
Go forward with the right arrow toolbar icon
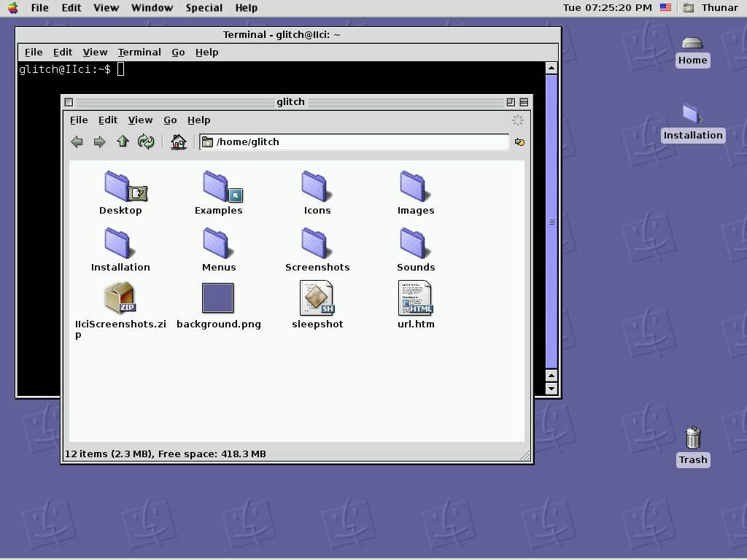pos(99,142)
